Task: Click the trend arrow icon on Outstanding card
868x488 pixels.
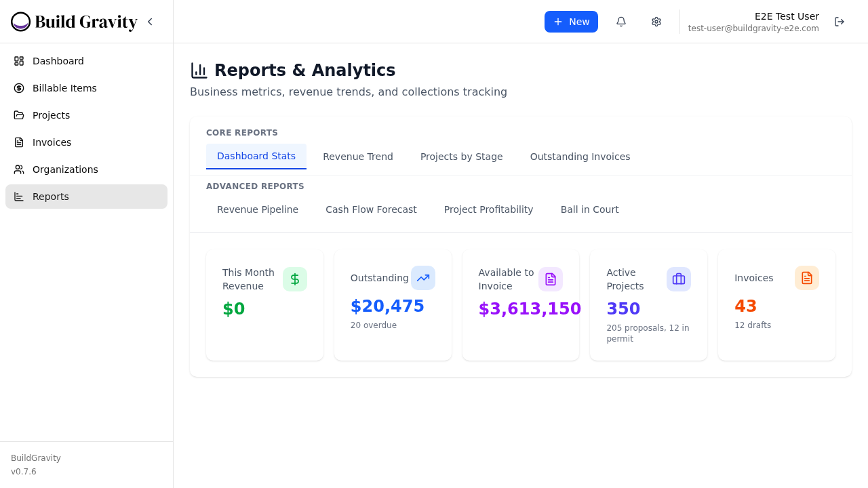Action: pyautogui.click(x=423, y=278)
